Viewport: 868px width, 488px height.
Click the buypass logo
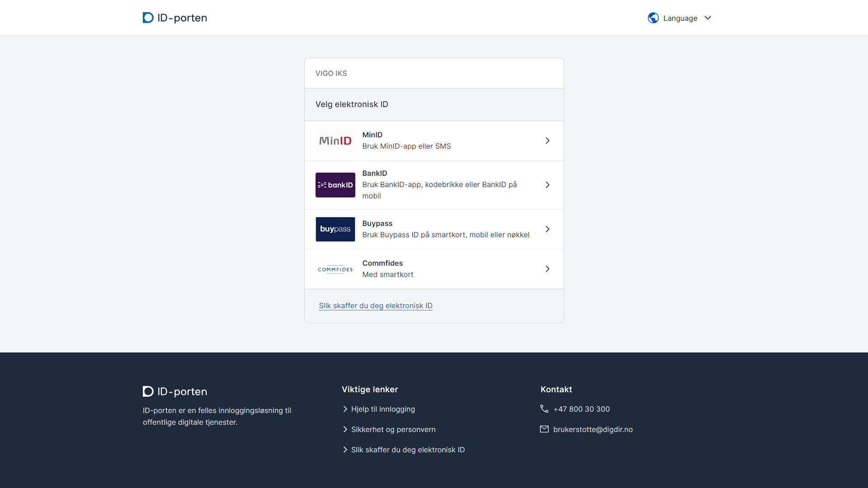[x=335, y=229]
